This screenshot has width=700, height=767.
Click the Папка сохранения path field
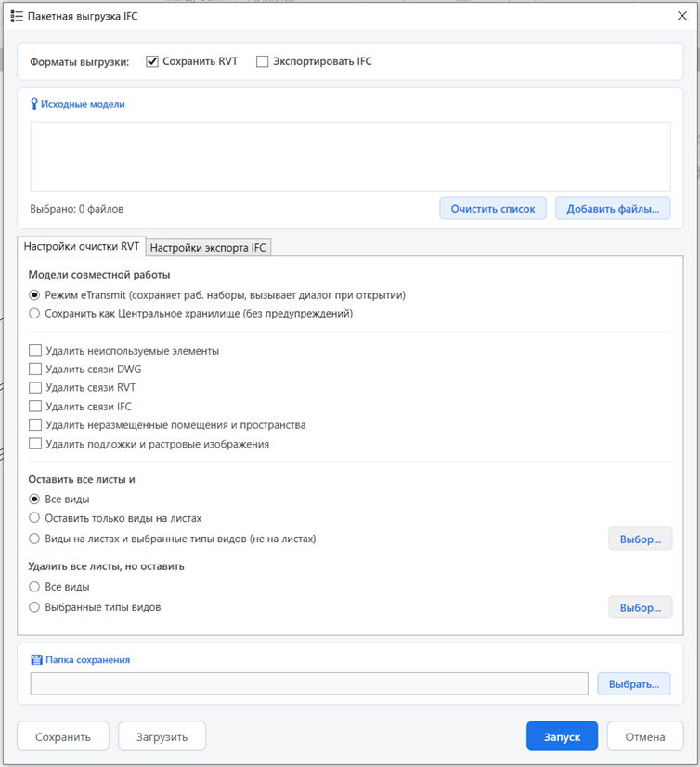pos(309,683)
